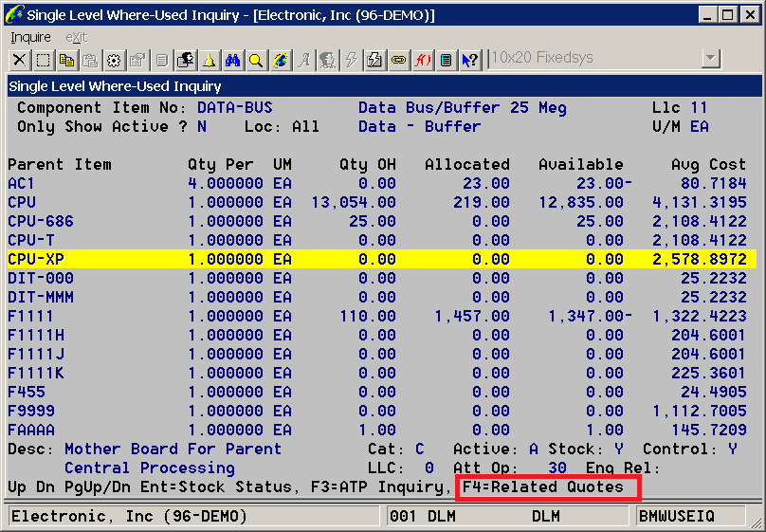Click 001 DLM status bar entry

click(x=423, y=517)
